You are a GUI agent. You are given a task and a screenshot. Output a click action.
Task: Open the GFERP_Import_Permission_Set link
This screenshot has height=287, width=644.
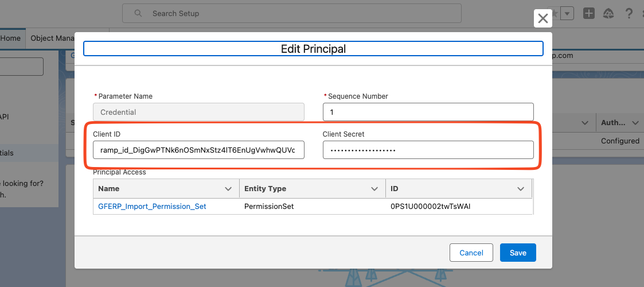pyautogui.click(x=152, y=207)
